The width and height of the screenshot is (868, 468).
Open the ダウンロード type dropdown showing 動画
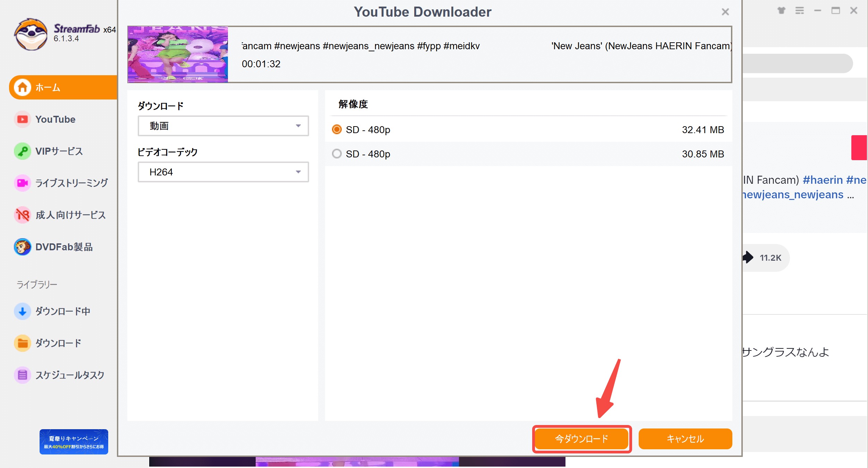coord(223,126)
